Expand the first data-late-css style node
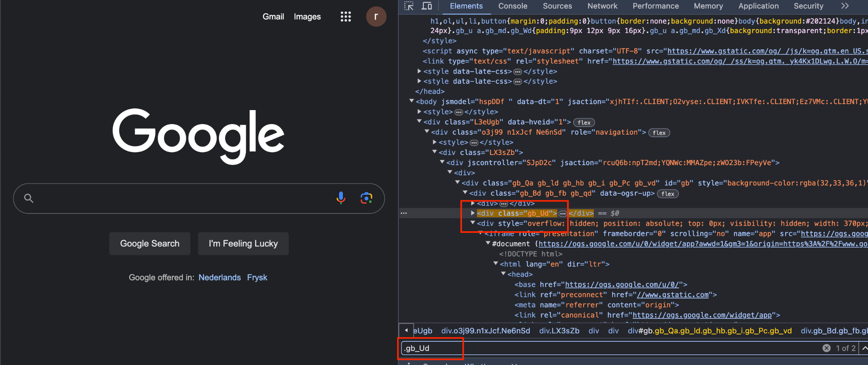Viewport: 868px width, 365px height. click(419, 71)
